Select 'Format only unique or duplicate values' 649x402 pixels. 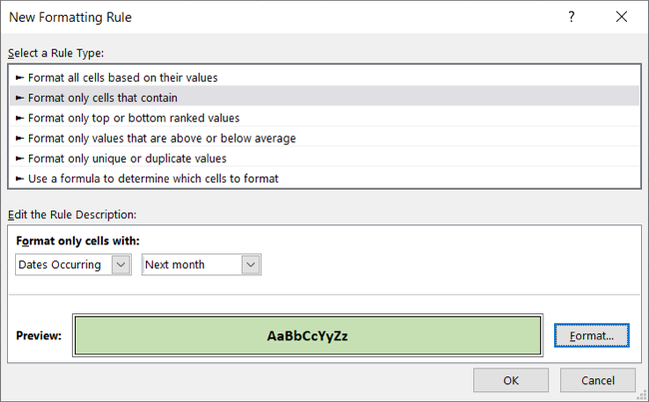coord(324,159)
